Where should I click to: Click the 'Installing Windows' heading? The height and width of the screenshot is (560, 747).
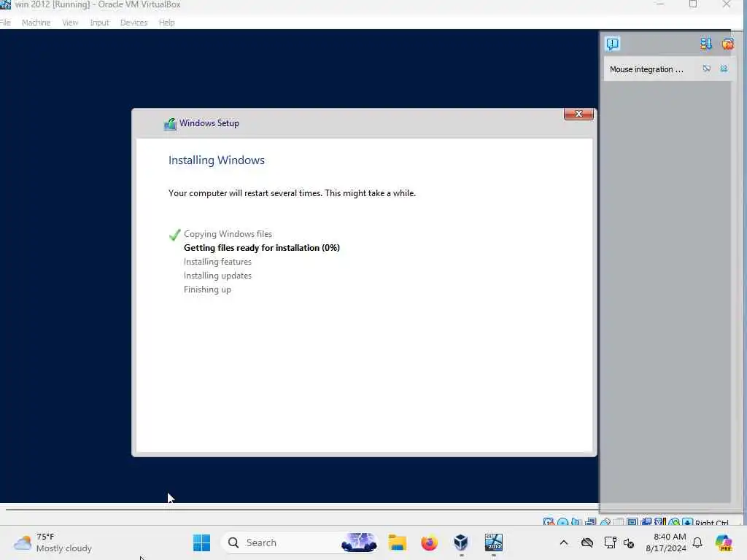pyautogui.click(x=216, y=160)
